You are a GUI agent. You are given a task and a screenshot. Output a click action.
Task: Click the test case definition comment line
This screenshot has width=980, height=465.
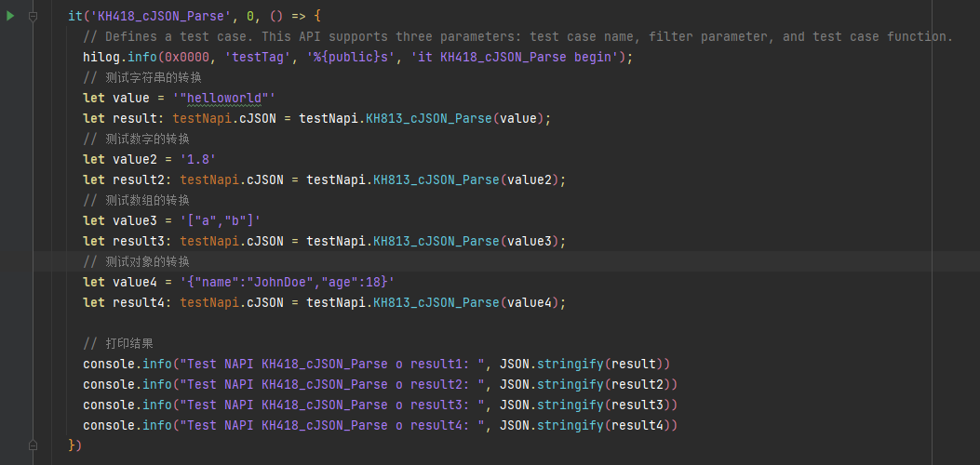[x=517, y=37]
